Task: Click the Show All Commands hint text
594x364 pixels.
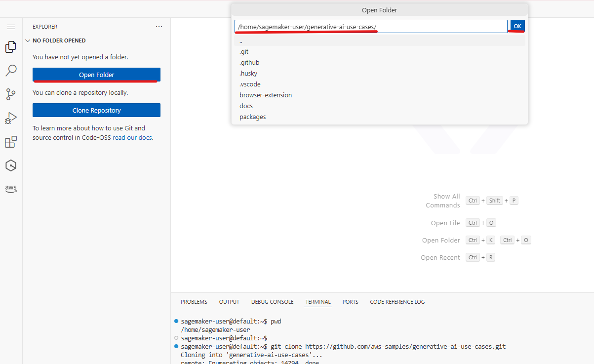Action: point(443,201)
